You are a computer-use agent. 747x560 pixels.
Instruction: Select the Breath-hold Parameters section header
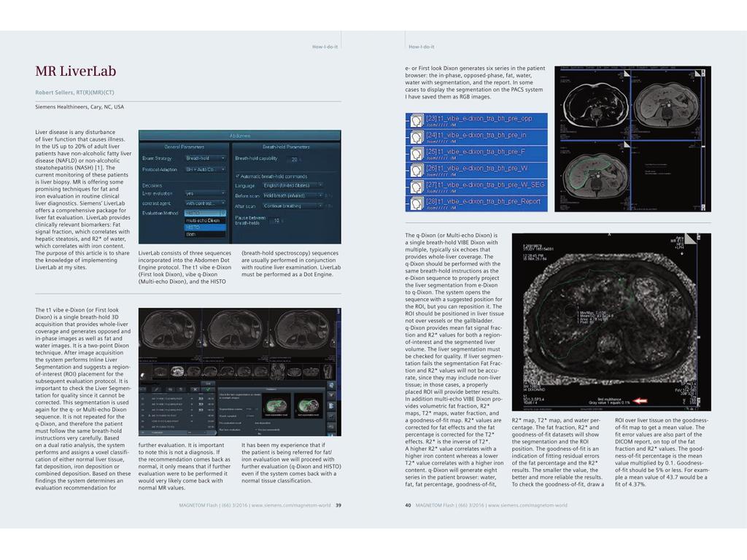coord(286,147)
